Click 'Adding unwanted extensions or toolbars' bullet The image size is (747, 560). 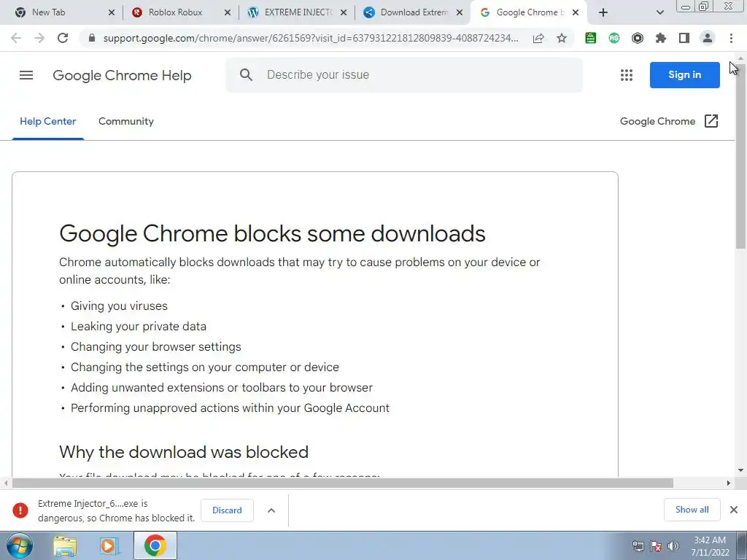coord(222,388)
